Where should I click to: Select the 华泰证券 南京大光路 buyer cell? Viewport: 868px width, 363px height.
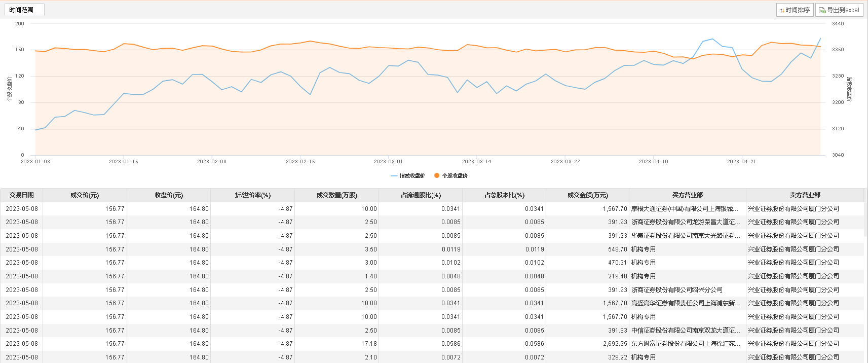[688, 236]
